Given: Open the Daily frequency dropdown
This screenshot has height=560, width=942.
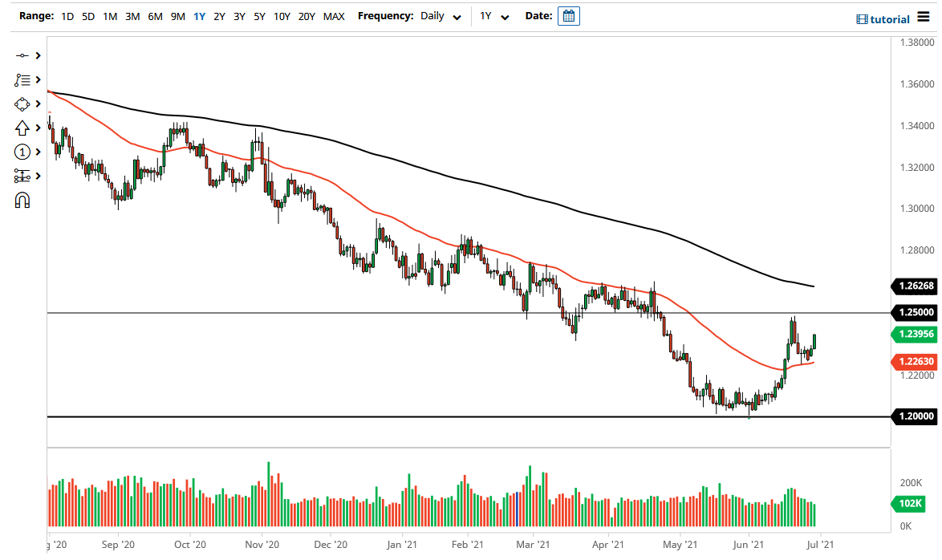Looking at the screenshot, I should point(440,16).
